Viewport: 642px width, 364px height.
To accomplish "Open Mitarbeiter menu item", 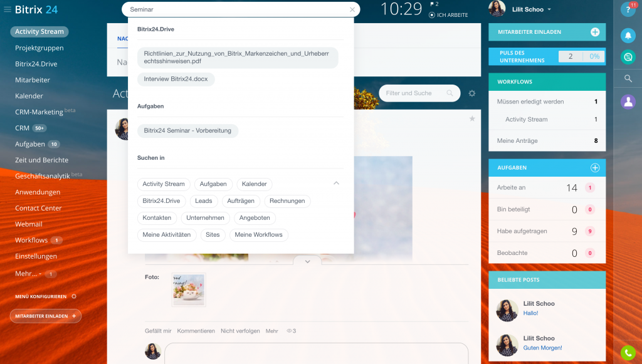I will [33, 80].
